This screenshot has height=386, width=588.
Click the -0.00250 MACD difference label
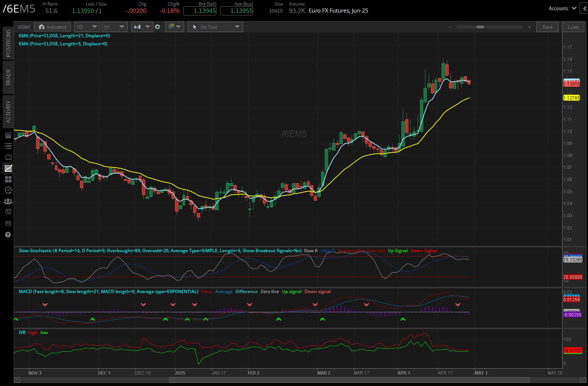click(x=572, y=315)
